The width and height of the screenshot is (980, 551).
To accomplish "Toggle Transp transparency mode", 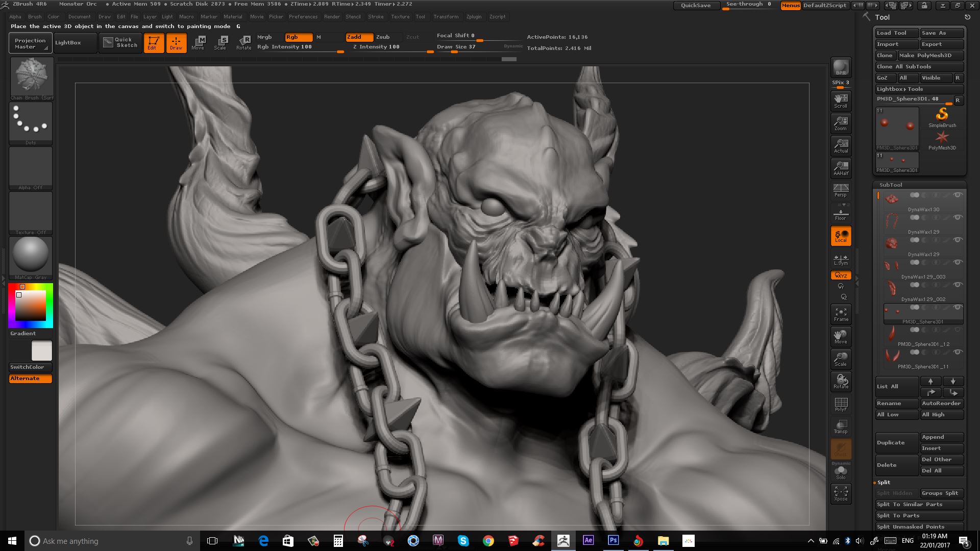I will [x=841, y=426].
